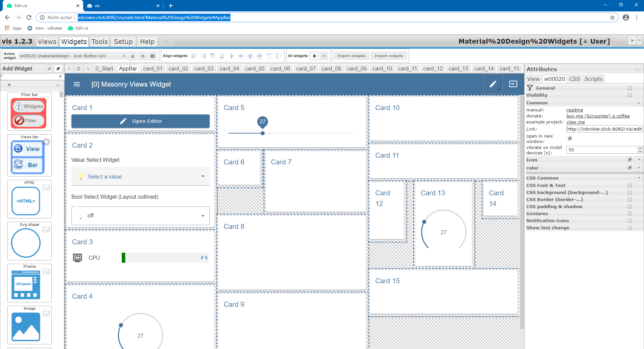Open the Tools menu
Screen dimensions: 644x349
(x=100, y=42)
